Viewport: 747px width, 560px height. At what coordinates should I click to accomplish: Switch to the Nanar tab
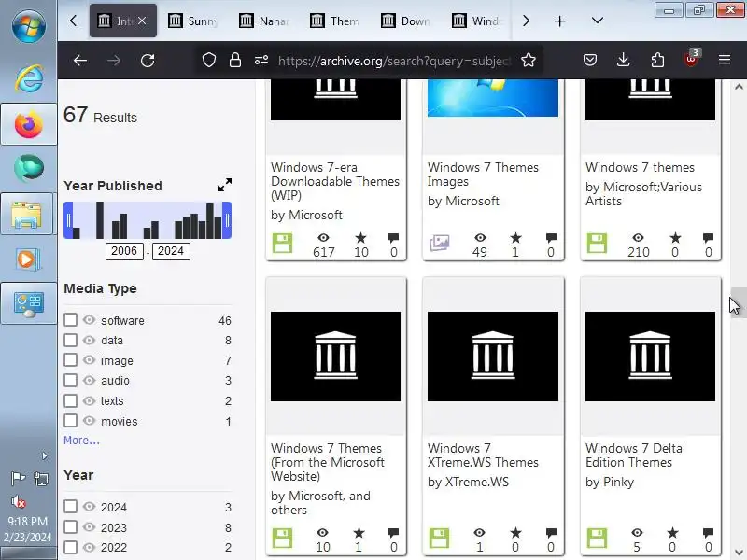tap(264, 21)
